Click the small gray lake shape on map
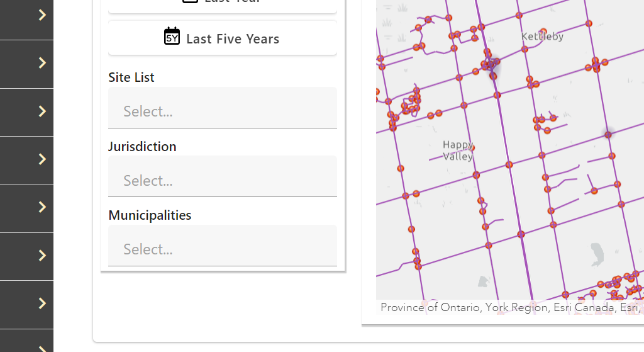 point(597,253)
